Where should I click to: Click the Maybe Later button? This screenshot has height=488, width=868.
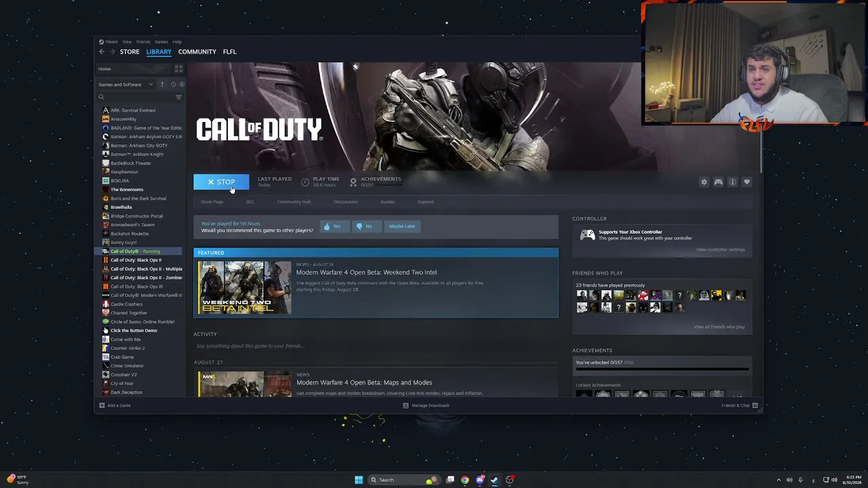pos(402,226)
